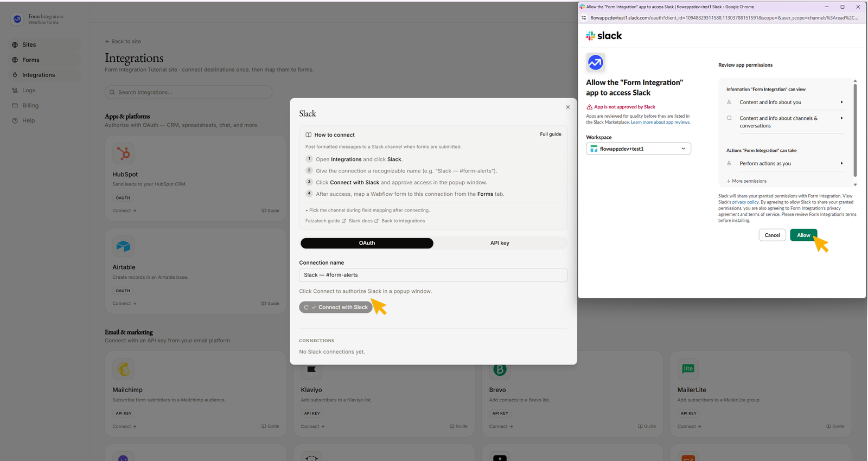Click the Connect with Slack button

coord(336,307)
